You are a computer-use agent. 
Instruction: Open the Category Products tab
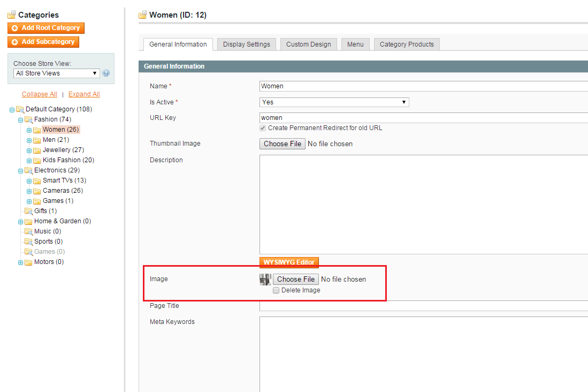coord(407,44)
